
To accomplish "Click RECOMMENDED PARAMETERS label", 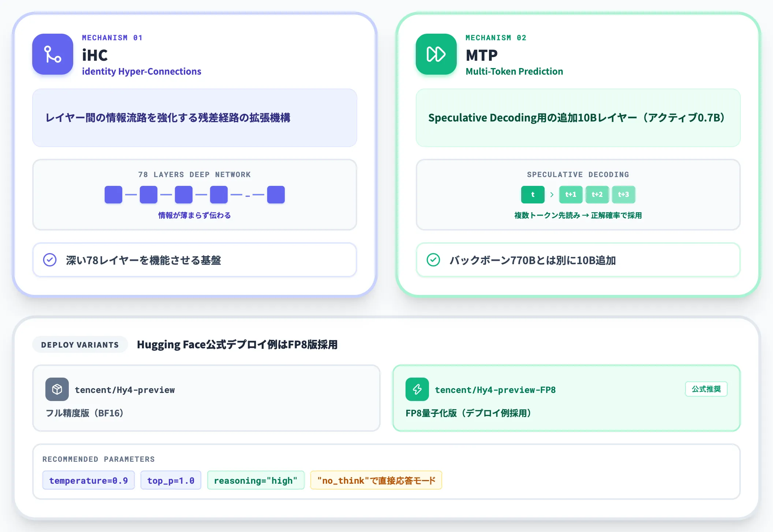I will (98, 459).
